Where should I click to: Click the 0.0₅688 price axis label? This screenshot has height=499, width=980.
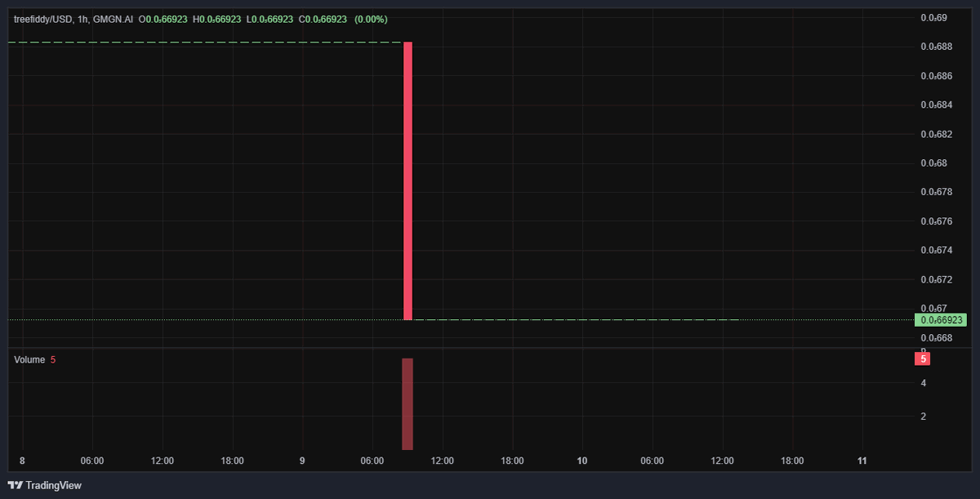(x=936, y=47)
